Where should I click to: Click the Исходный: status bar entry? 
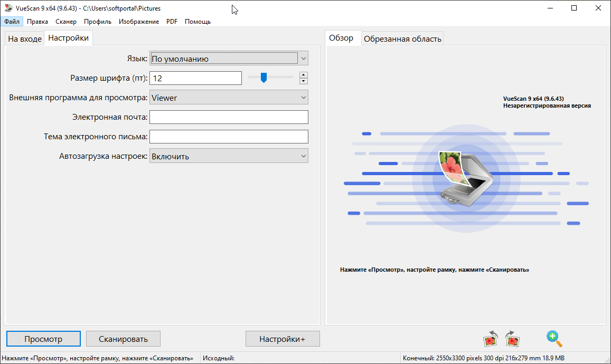(219, 358)
